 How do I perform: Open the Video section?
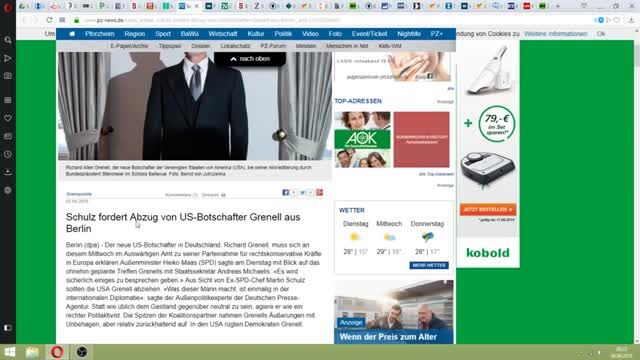310,34
